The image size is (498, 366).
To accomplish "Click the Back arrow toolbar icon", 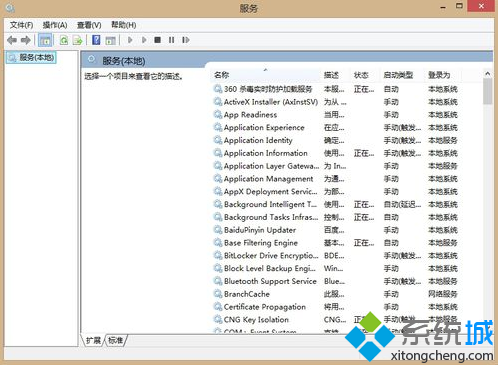I will tap(12, 40).
